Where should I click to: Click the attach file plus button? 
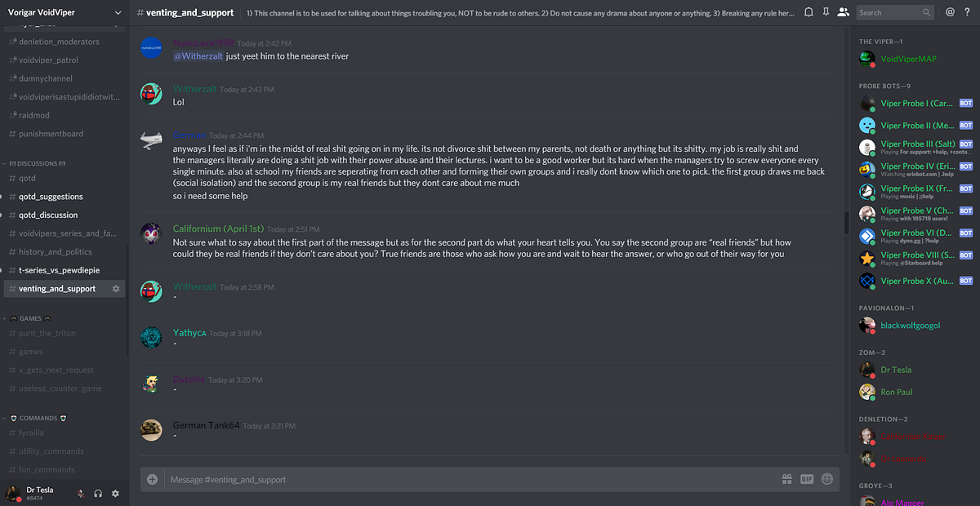pyautogui.click(x=152, y=479)
